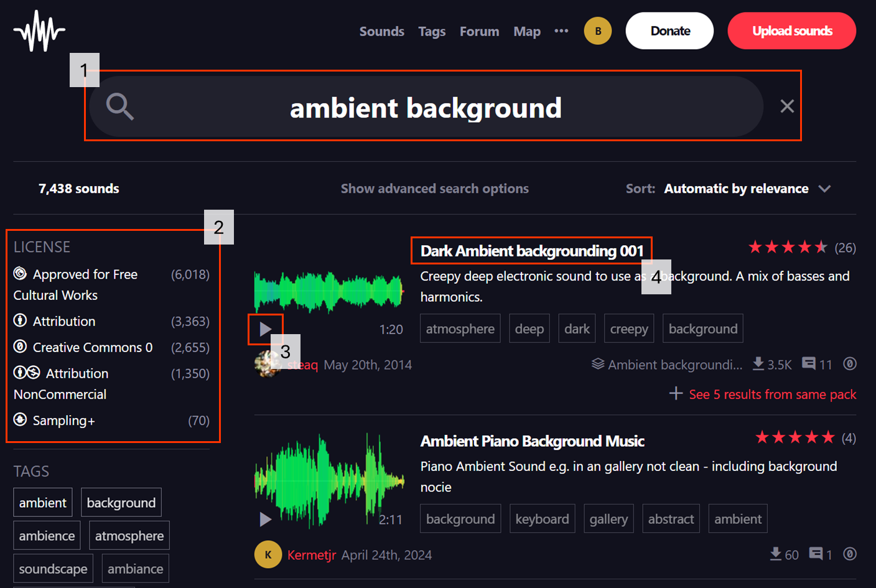The height and width of the screenshot is (588, 876).
Task: Play the Dark Ambient backgrounding 001 sound
Action: (266, 329)
